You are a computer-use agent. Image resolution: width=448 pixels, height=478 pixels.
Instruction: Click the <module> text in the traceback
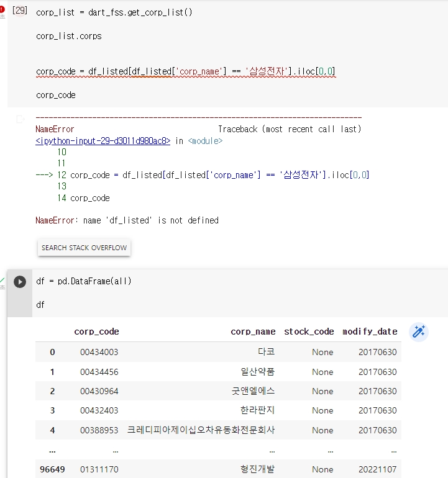coord(205,141)
